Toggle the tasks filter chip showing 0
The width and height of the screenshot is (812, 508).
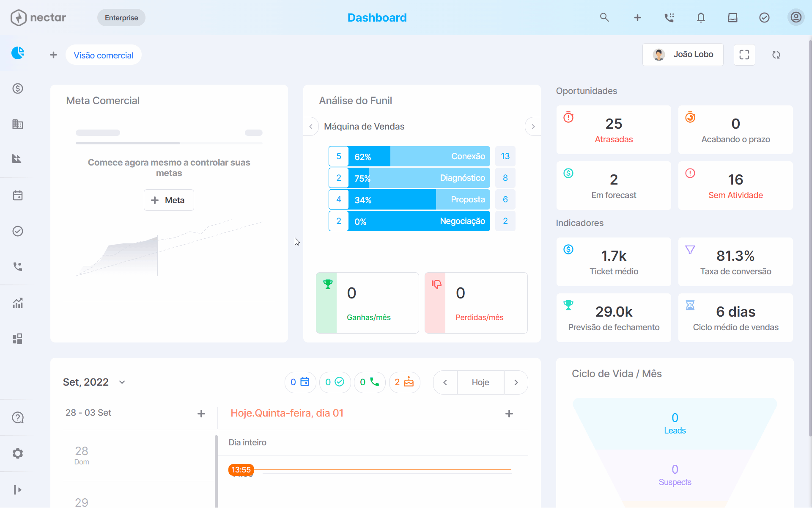[x=335, y=382]
